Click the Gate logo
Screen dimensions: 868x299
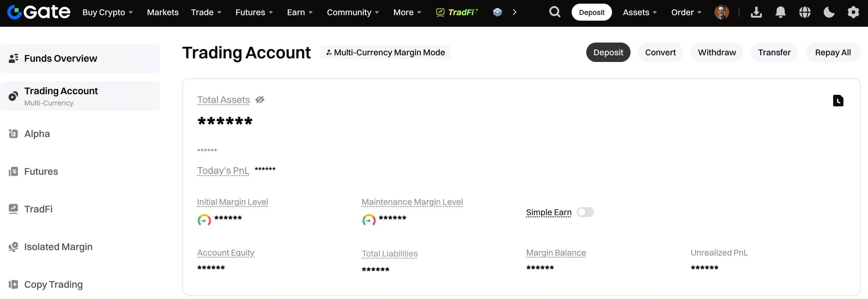pos(39,12)
